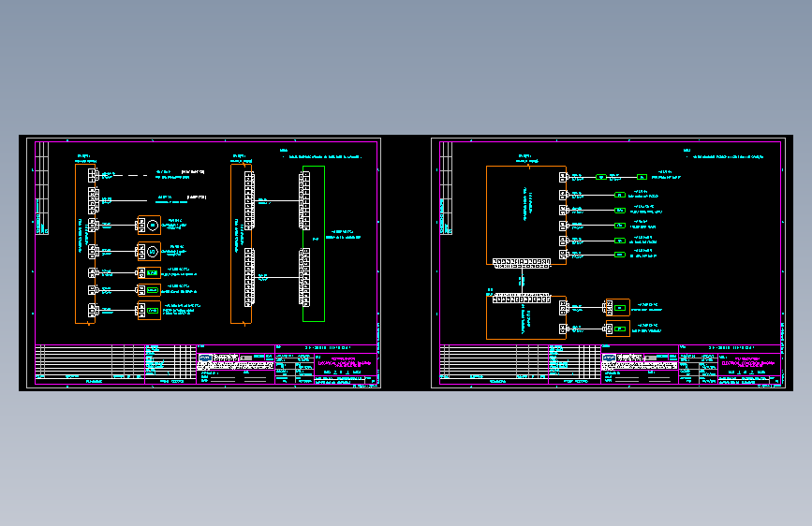Click the title block of the right sheet

tap(610, 364)
